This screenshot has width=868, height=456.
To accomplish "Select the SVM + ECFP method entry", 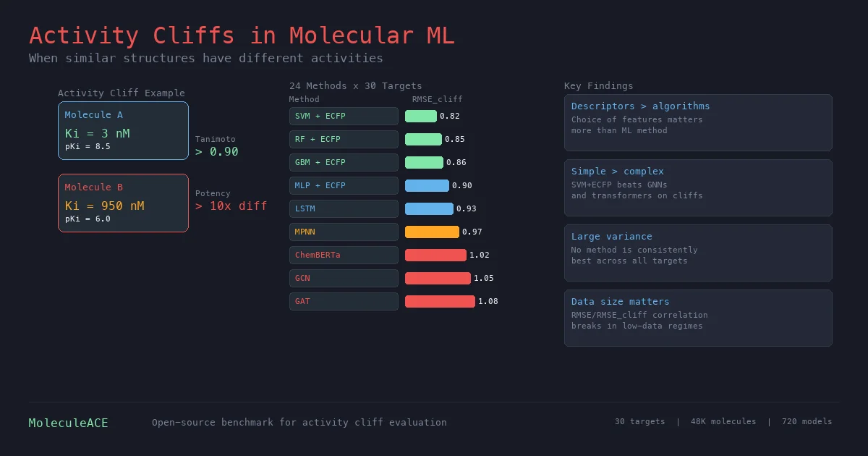I will pyautogui.click(x=344, y=116).
